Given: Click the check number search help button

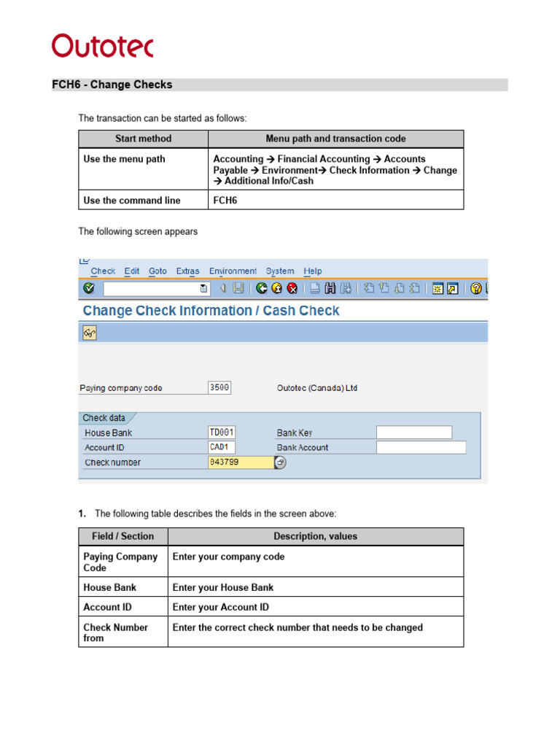Looking at the screenshot, I should [x=281, y=462].
